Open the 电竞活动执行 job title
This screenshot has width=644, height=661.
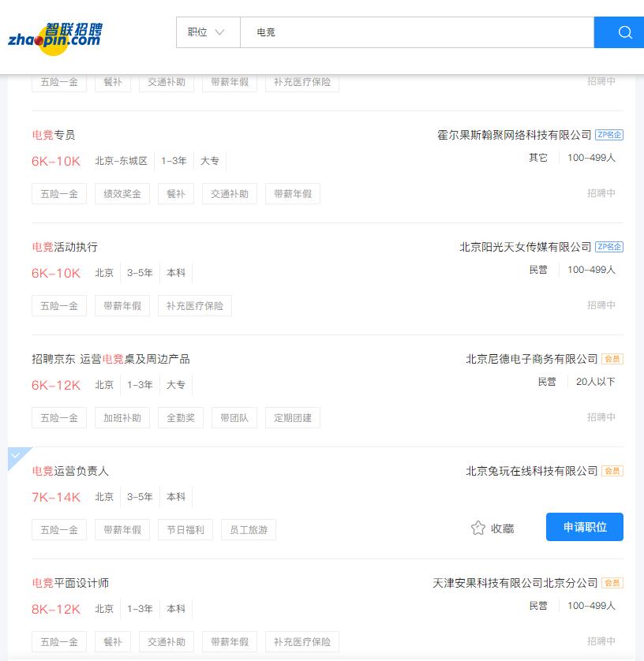click(65, 247)
